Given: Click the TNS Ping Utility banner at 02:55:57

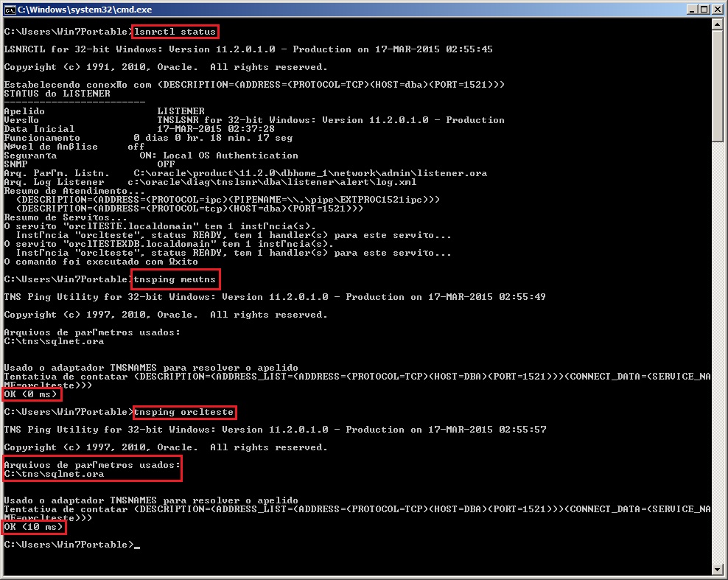Looking at the screenshot, I should tap(275, 430).
